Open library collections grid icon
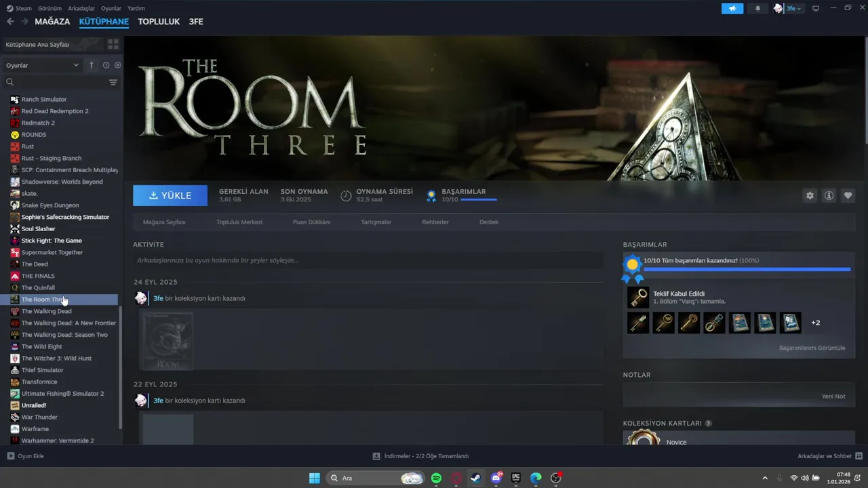 pos(113,44)
